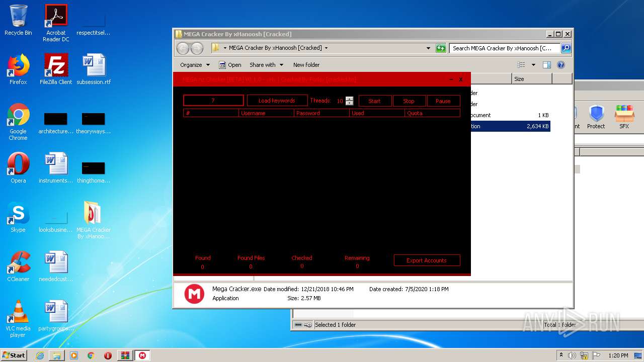Click New folder in Explorer toolbar
The image size is (644, 362).
tap(306, 65)
